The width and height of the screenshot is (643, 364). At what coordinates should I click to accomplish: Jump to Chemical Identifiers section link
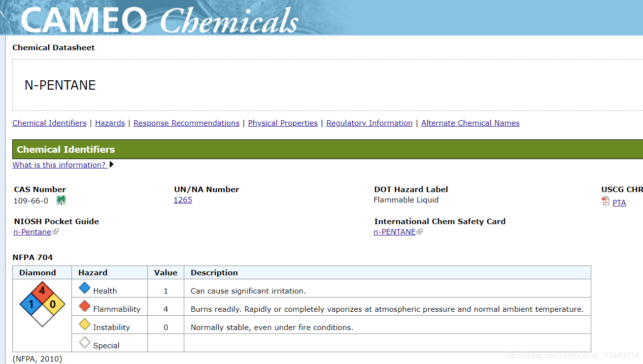click(x=49, y=123)
